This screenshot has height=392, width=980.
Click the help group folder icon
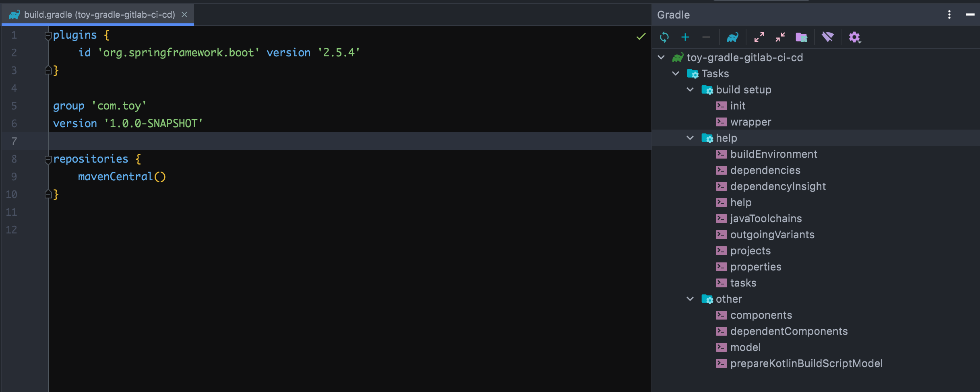707,138
